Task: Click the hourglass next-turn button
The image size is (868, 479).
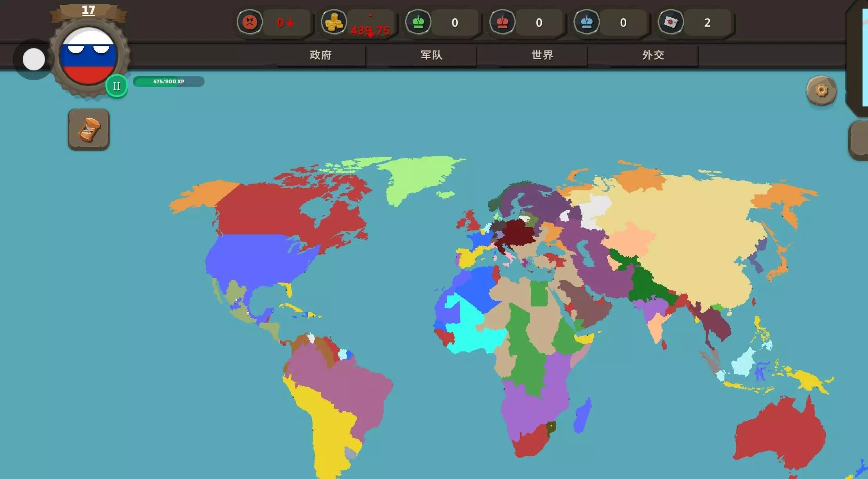Action: (x=89, y=130)
